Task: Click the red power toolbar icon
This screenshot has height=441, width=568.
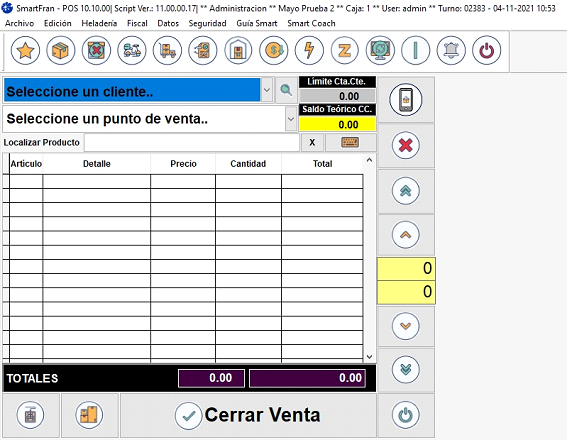Action: pos(486,50)
